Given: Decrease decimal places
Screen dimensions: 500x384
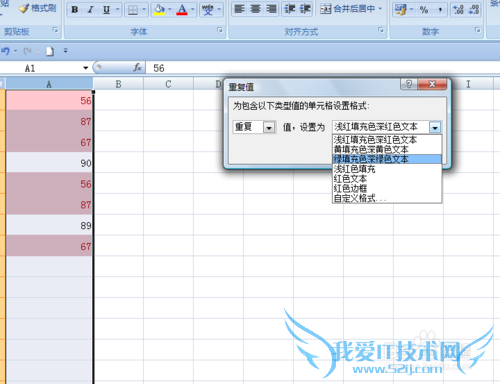Looking at the screenshot, I should [x=474, y=10].
